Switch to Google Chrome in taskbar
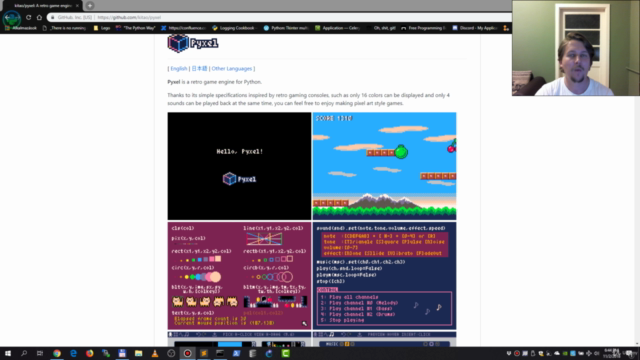Image resolution: width=640 pixels, height=360 pixels. (57, 353)
